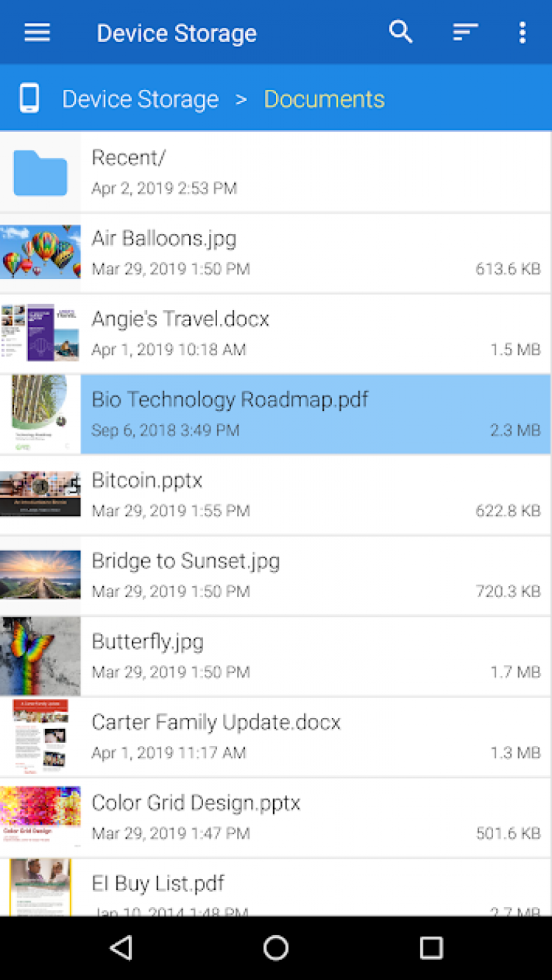The height and width of the screenshot is (980, 552).
Task: Open El Buy List.pdf
Action: tap(158, 884)
